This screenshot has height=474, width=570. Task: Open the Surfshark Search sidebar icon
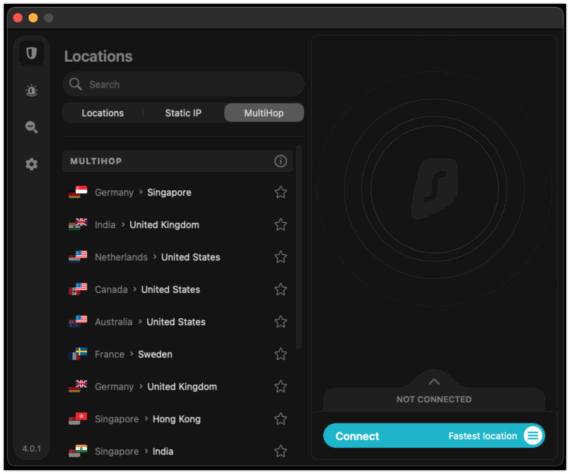click(x=31, y=127)
